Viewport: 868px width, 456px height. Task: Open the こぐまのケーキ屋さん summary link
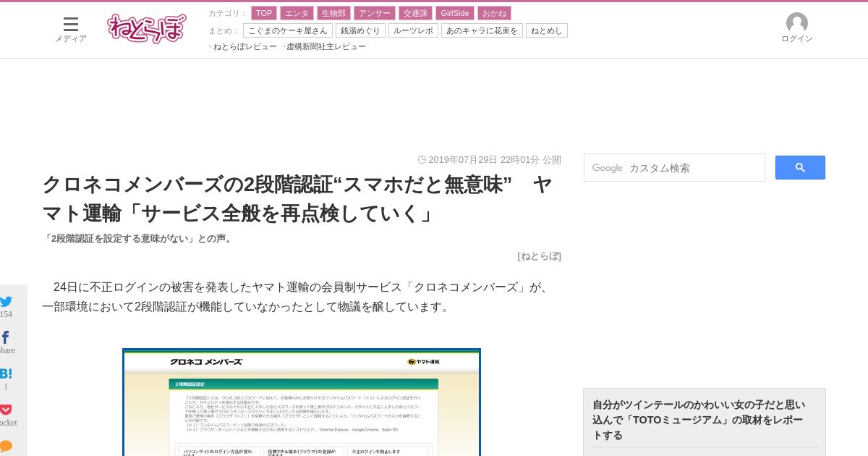pos(288,30)
